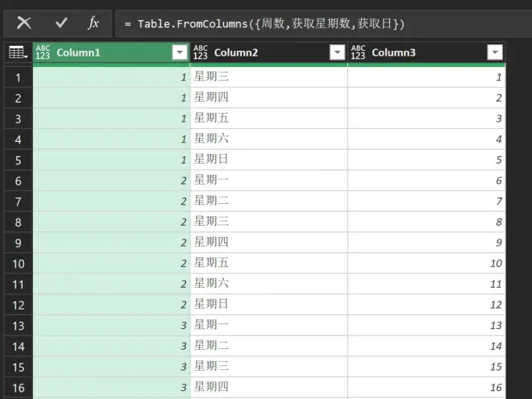532x399 pixels.
Task: Change the Column1 ABC123 data type icon
Action: click(x=43, y=52)
